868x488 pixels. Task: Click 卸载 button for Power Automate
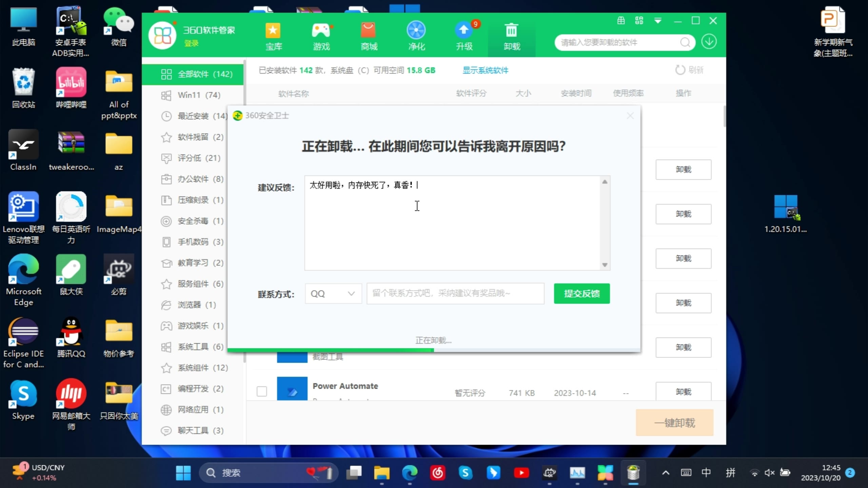683,392
